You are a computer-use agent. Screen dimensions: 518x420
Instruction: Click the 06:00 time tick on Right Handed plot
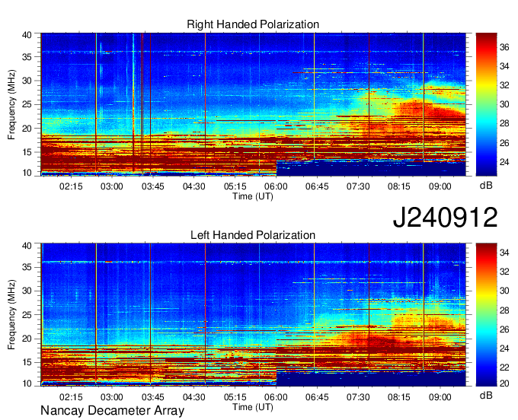[277, 186]
